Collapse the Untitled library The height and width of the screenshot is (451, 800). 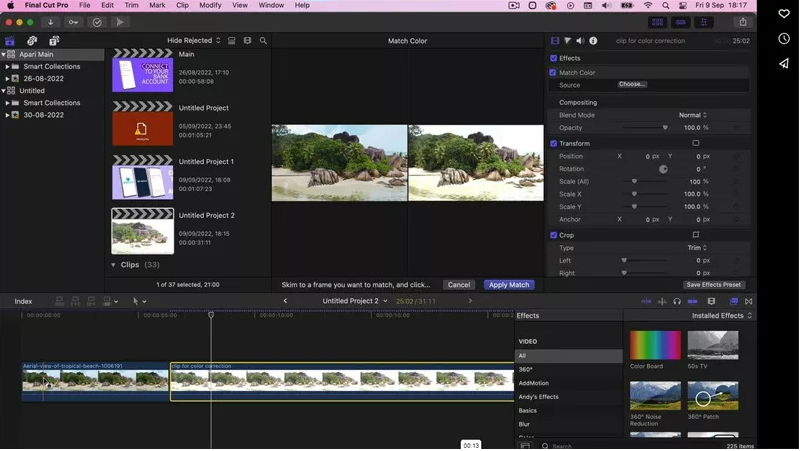click(3, 91)
